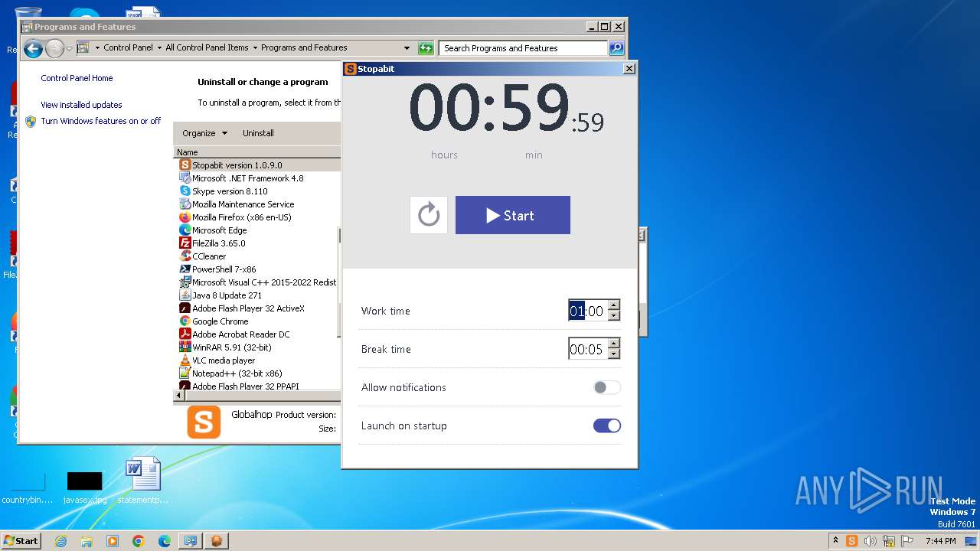Click Uninstall in Programs and Features toolbar
Screen dimensions: 980x551
258,133
